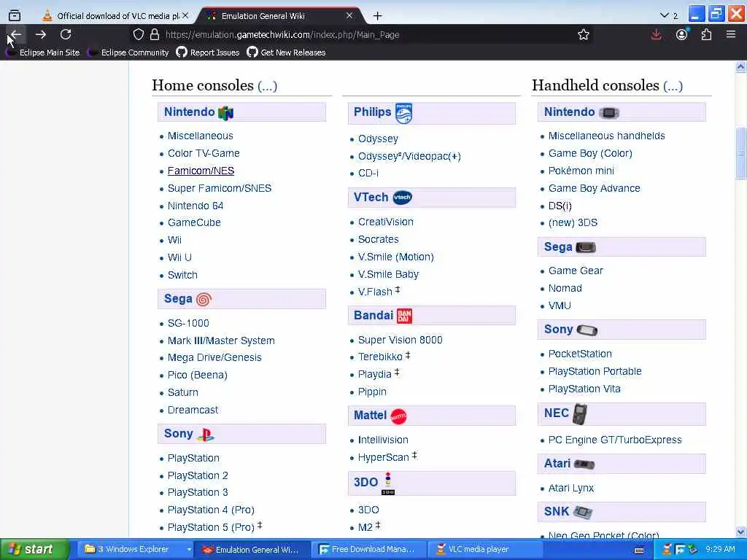Open the browser downloads icon
The height and width of the screenshot is (560, 747).
656,34
